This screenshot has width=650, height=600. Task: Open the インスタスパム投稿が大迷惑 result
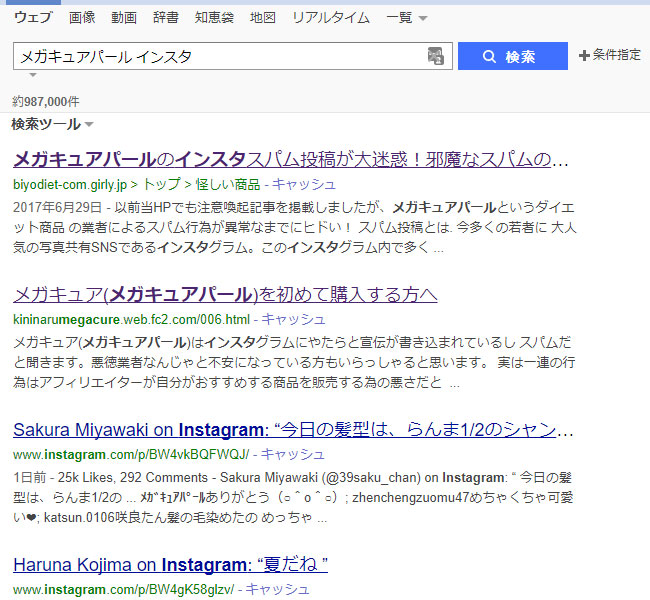pyautogui.click(x=291, y=160)
